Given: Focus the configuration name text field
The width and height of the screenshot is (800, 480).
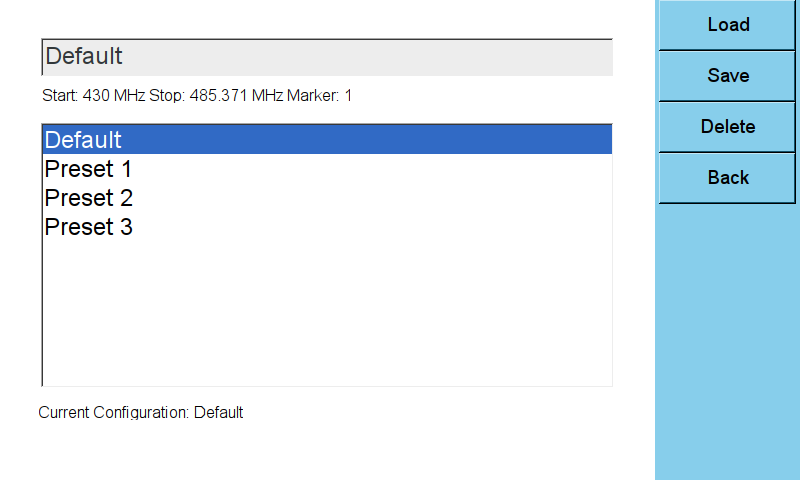Looking at the screenshot, I should pos(327,57).
